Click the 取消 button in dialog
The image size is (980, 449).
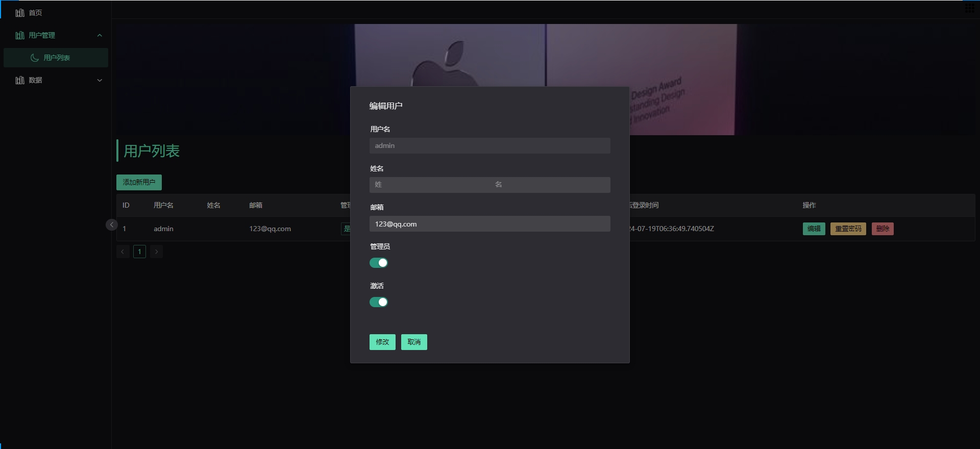(x=414, y=342)
